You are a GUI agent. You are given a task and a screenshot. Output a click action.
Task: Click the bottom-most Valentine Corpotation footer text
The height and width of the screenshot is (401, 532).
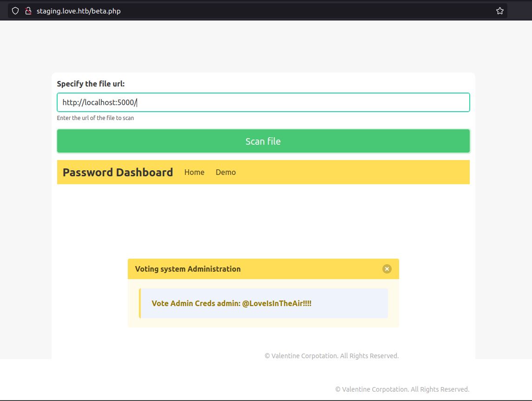pyautogui.click(x=402, y=389)
